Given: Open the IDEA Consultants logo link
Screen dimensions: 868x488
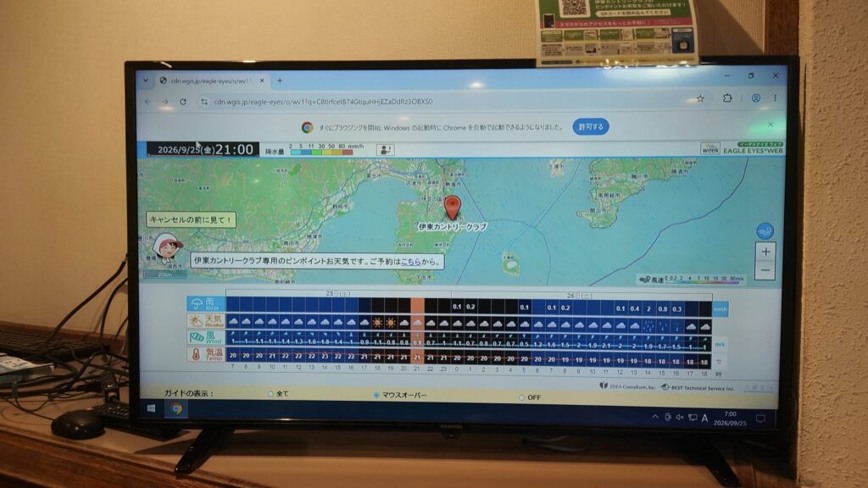Looking at the screenshot, I should tap(627, 386).
